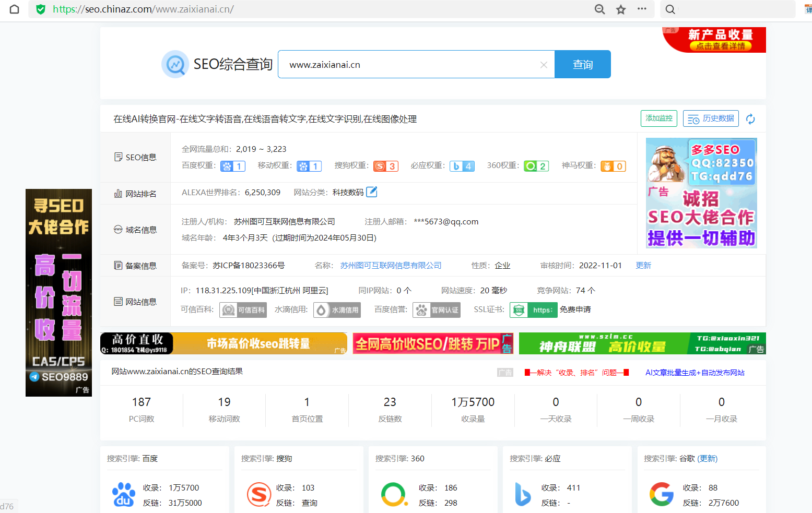The width and height of the screenshot is (812, 513).
Task: Click the 360 weight badge icon
Action: [x=536, y=166]
